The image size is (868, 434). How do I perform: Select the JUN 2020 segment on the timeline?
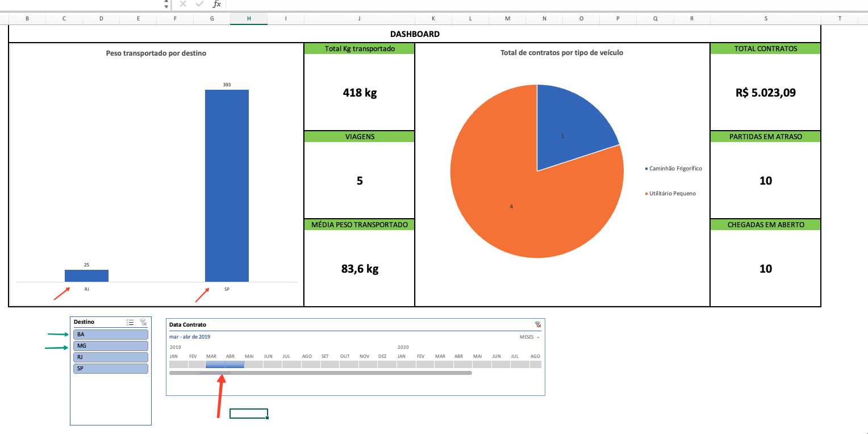[x=500, y=364]
